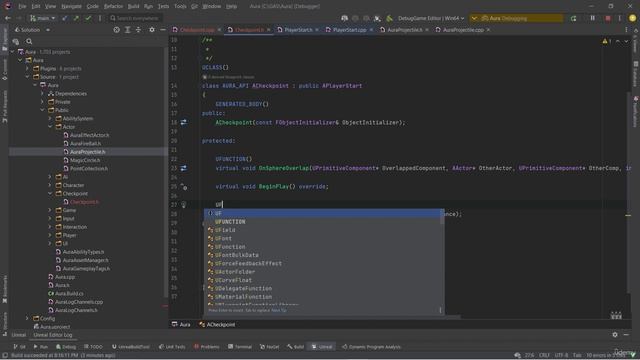Click the build hammer icon in toolbar
This screenshot has height=360, width=640.
pos(389,18)
